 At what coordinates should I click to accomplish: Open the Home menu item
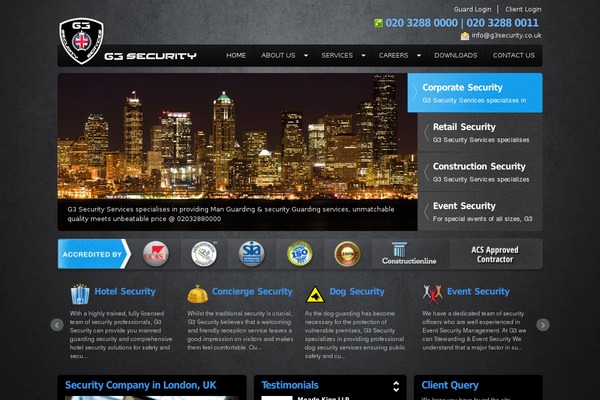[236, 56]
